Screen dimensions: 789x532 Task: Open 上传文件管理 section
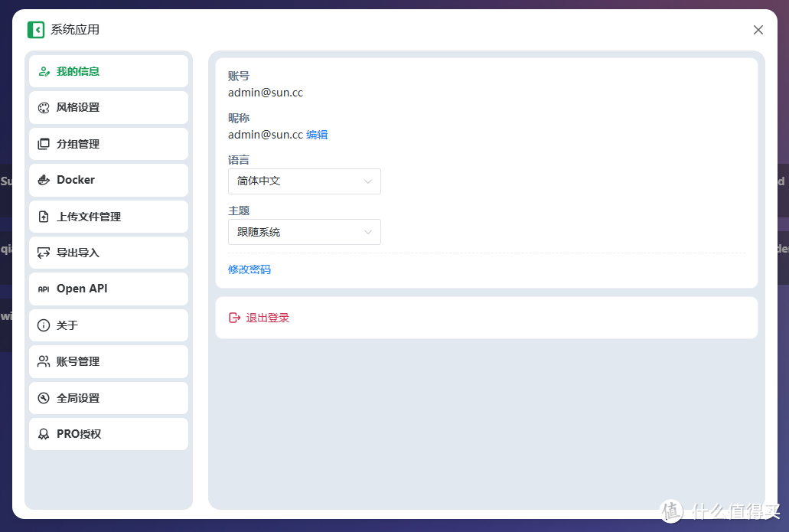coord(109,217)
